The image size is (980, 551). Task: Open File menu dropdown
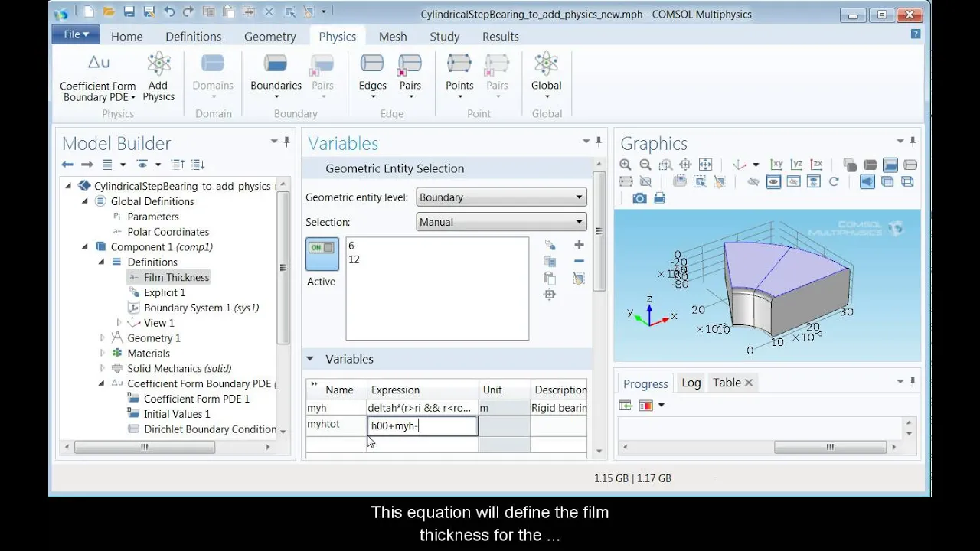76,34
